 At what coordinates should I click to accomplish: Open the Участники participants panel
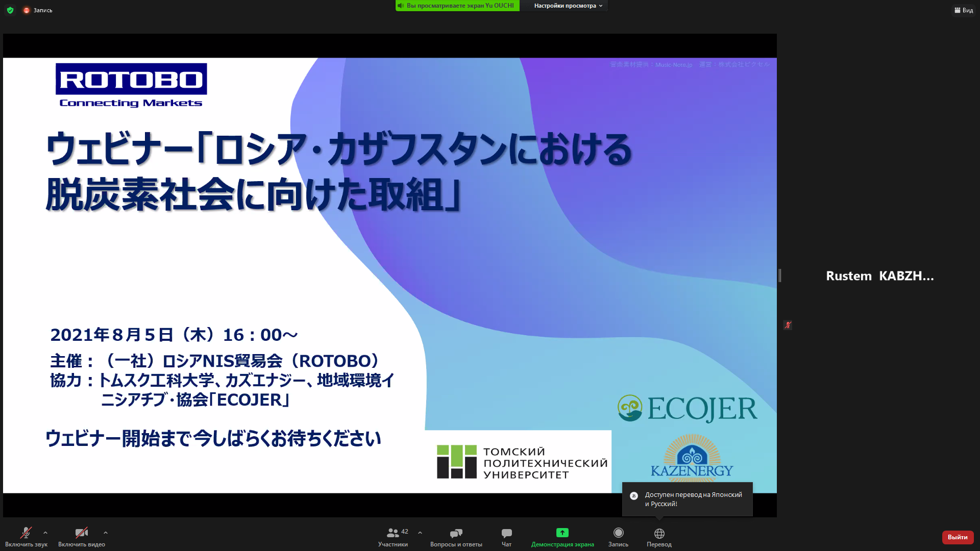point(393,537)
